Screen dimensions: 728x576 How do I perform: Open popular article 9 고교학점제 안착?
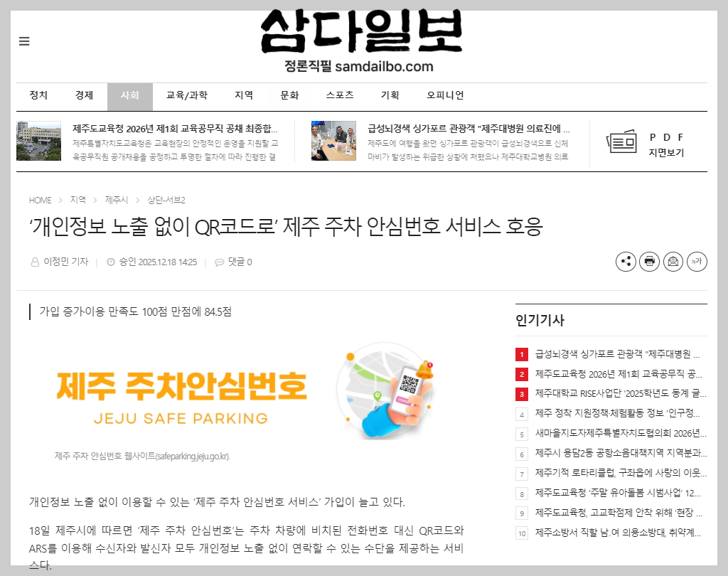(x=619, y=513)
